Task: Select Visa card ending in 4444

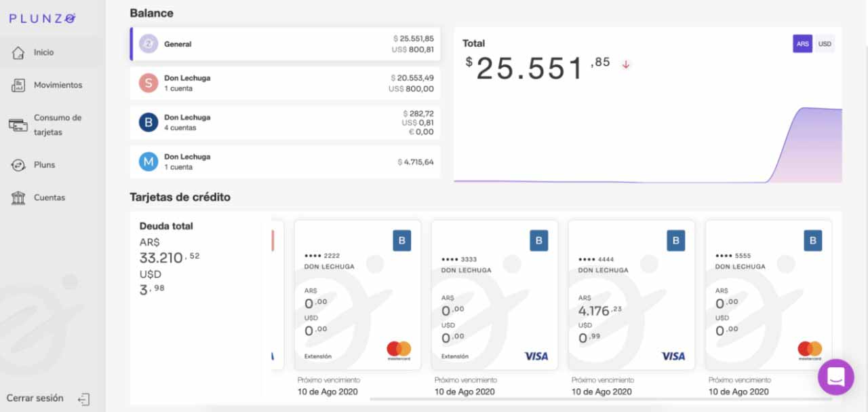Action: coord(631,295)
